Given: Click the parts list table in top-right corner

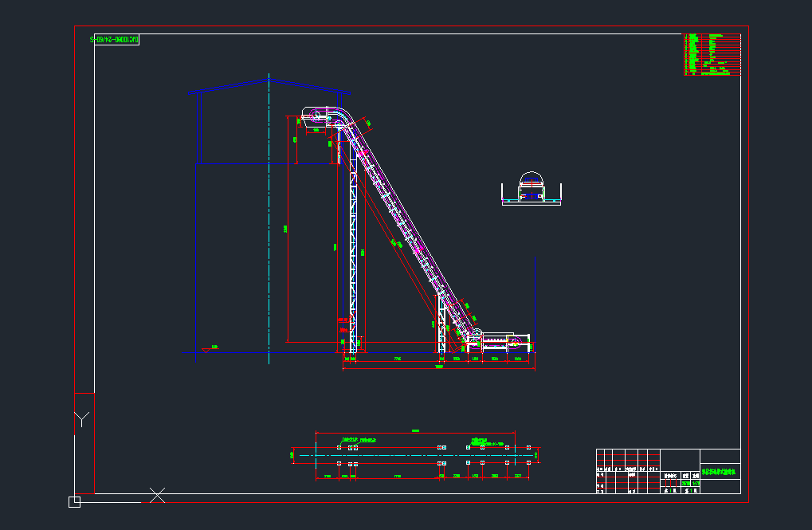Looking at the screenshot, I should (x=712, y=54).
